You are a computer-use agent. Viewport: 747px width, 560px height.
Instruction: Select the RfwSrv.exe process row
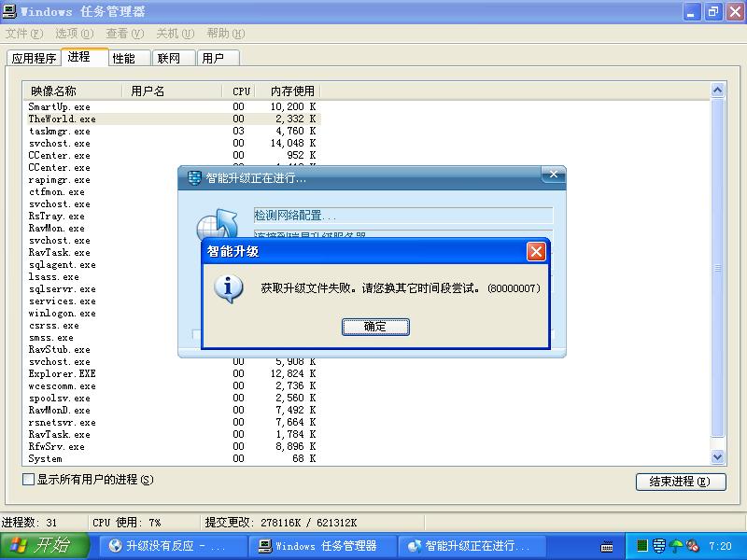(x=172, y=447)
